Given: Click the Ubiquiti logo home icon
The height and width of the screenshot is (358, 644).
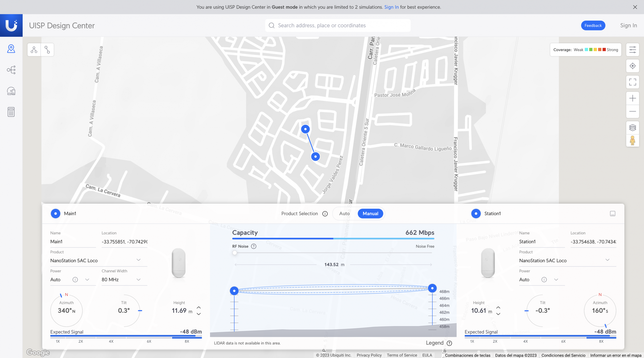Looking at the screenshot, I should [11, 25].
